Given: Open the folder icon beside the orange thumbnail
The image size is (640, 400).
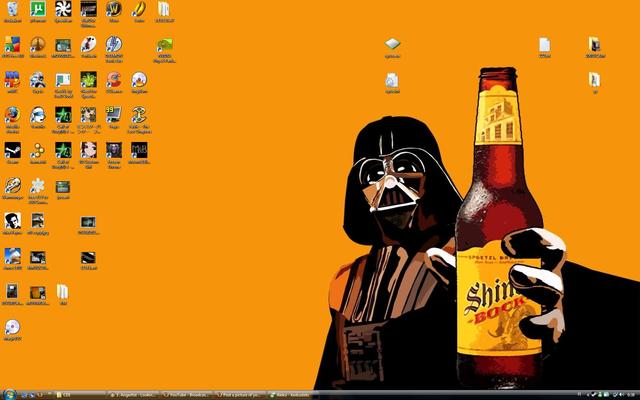Looking at the screenshot, I should (x=62, y=291).
